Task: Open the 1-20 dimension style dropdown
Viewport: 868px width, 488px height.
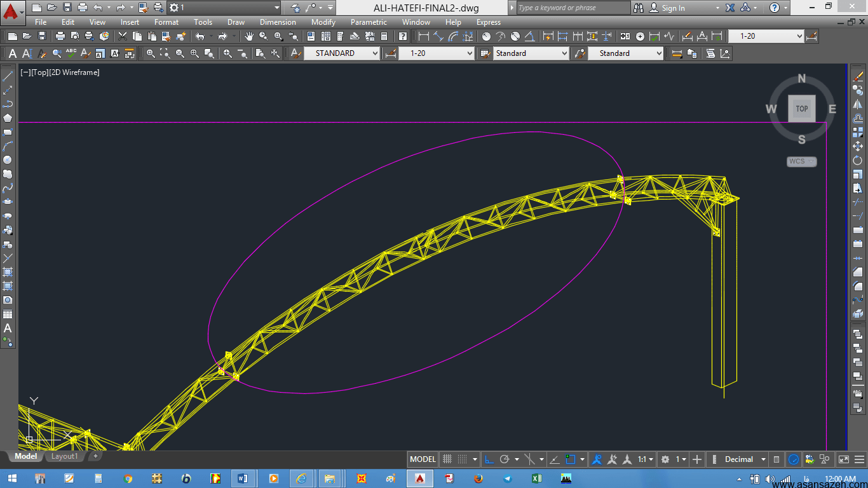Action: click(436, 53)
